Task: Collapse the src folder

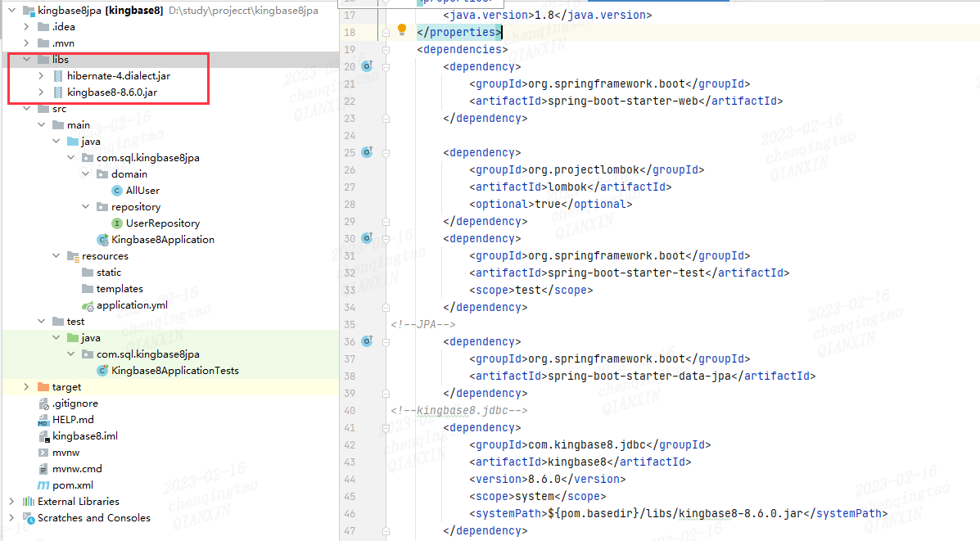Action: [26, 109]
